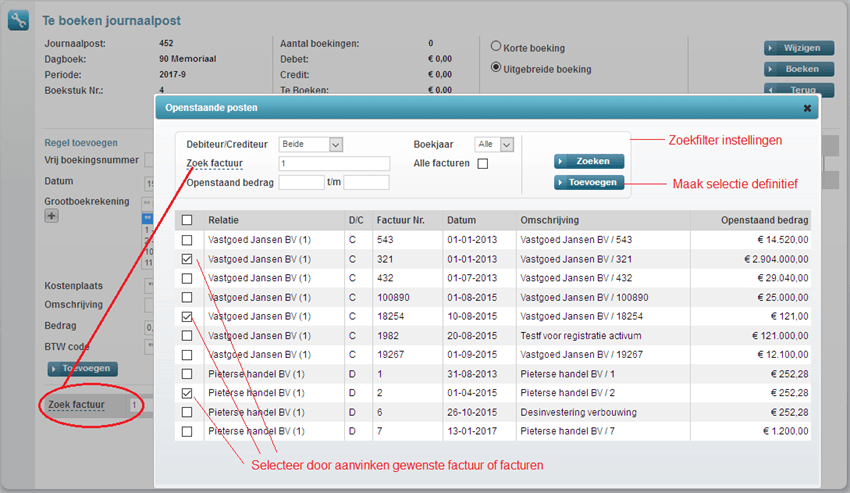The width and height of the screenshot is (850, 493).
Task: Open the Debiteur/Crediteur dropdown
Action: (311, 144)
